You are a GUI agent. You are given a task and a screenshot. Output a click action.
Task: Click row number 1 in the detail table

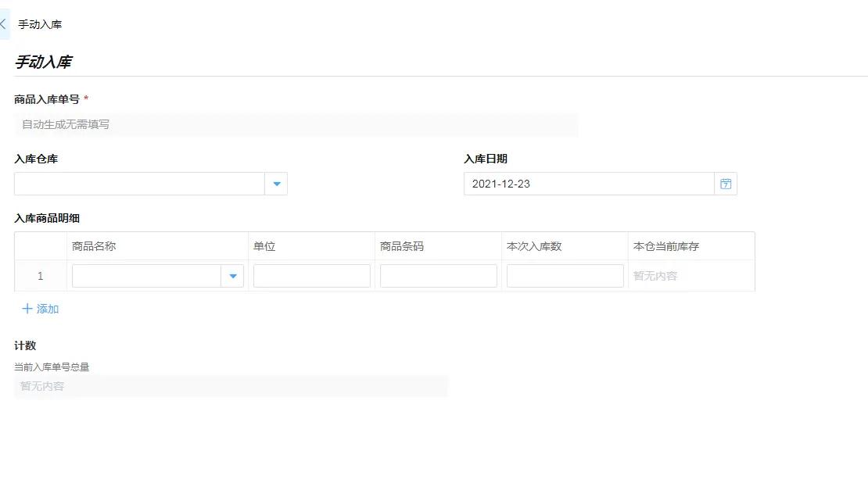tap(39, 275)
